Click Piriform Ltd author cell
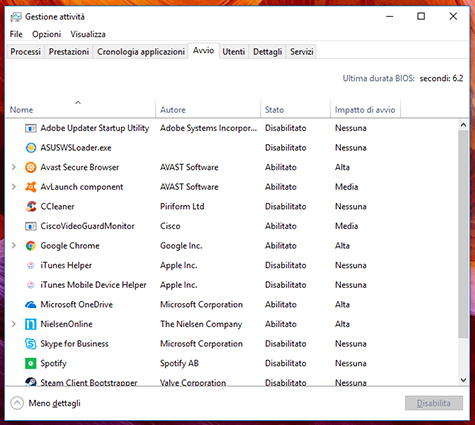 [182, 207]
